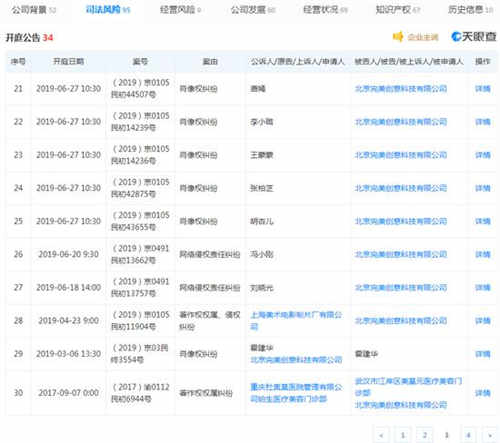The height and width of the screenshot is (443, 500).
Task: Open the defendant company link in row 28
Action: pos(401,321)
